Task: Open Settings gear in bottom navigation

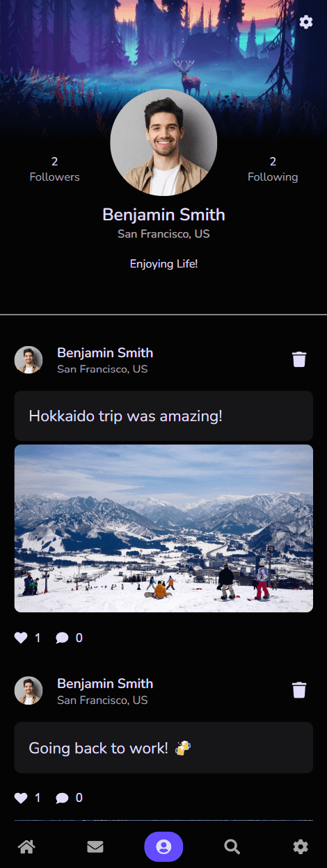Action: coord(301,846)
